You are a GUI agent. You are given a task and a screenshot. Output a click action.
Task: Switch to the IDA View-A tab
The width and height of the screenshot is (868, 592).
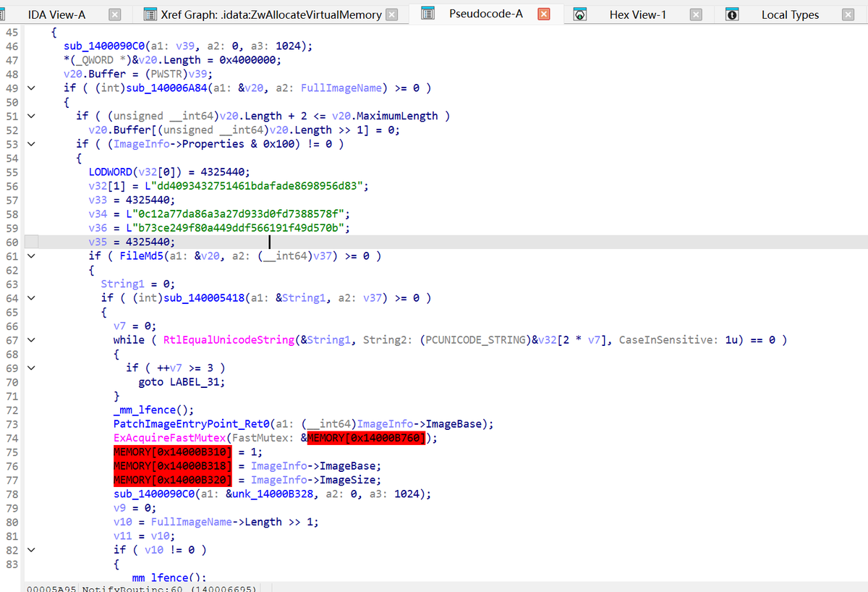[56, 14]
